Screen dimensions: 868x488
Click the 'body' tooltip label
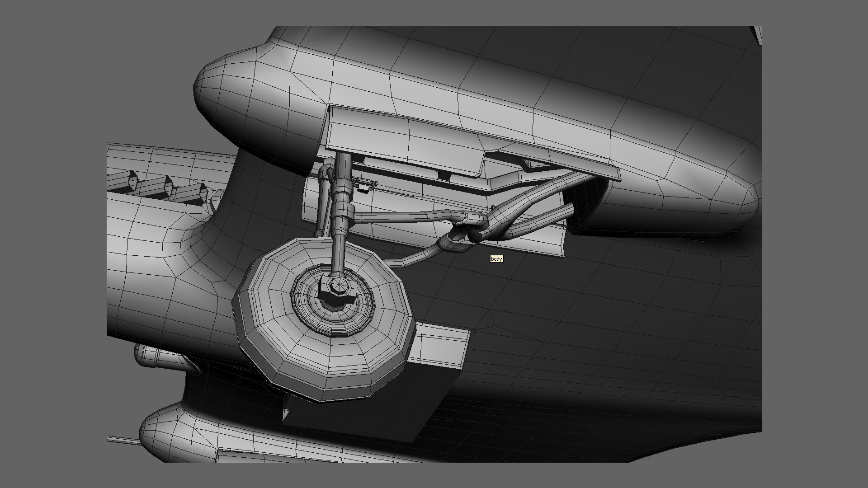tap(496, 259)
